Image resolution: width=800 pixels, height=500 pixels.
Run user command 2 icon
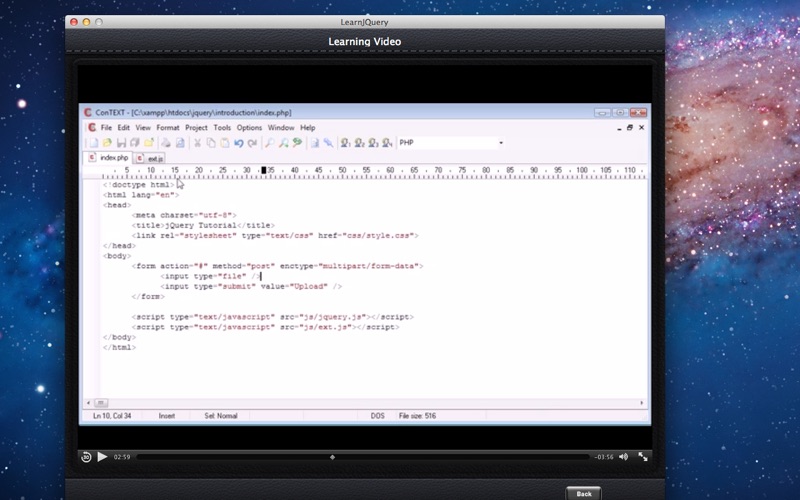[359, 143]
